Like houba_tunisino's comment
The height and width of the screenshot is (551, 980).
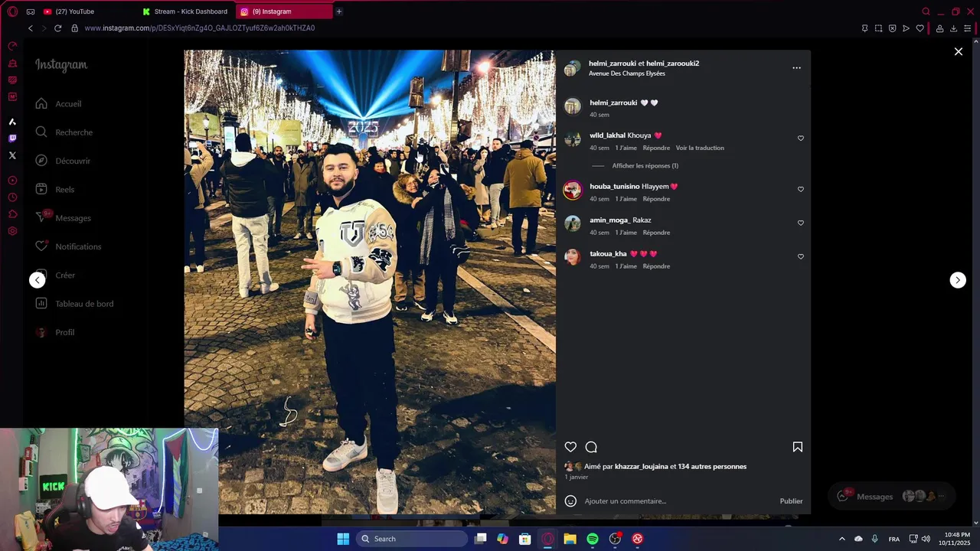[x=801, y=189]
